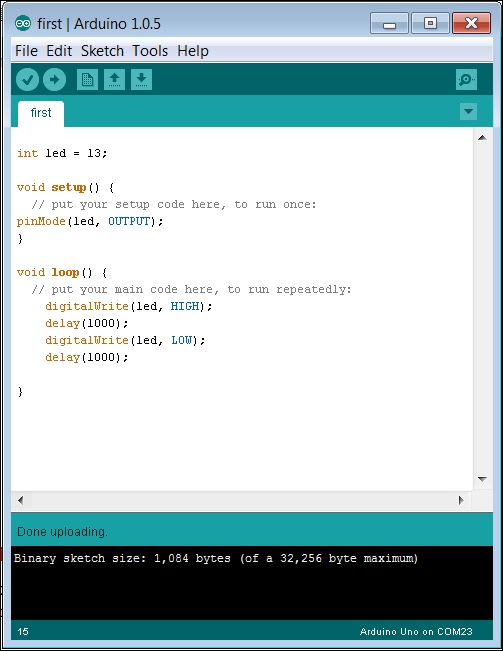
Task: Click the horizontal scrollbar left arrow
Action: point(20,500)
